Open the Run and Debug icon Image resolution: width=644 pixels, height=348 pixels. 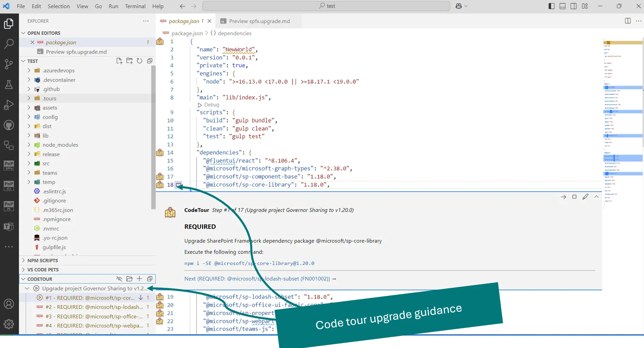[8, 104]
